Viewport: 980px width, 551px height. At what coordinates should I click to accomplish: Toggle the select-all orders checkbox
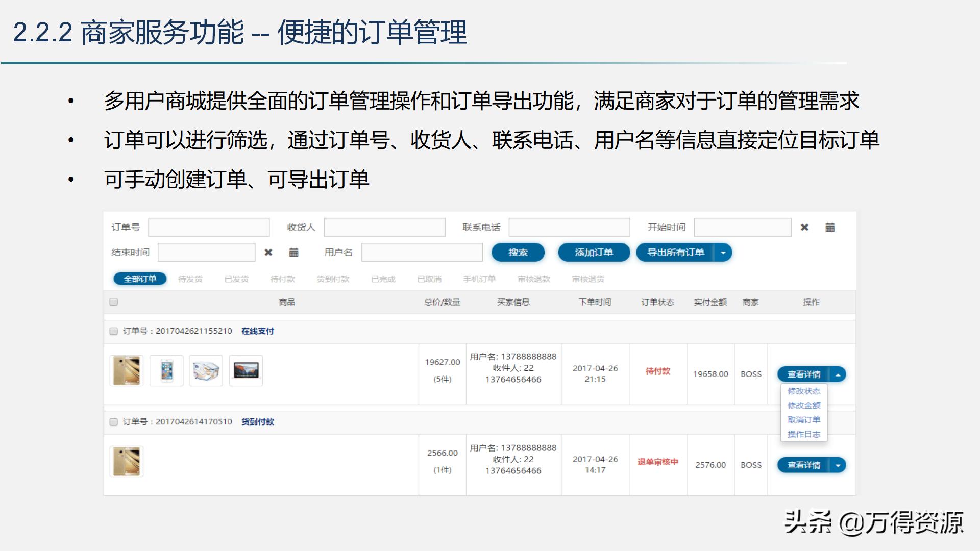pos(113,302)
